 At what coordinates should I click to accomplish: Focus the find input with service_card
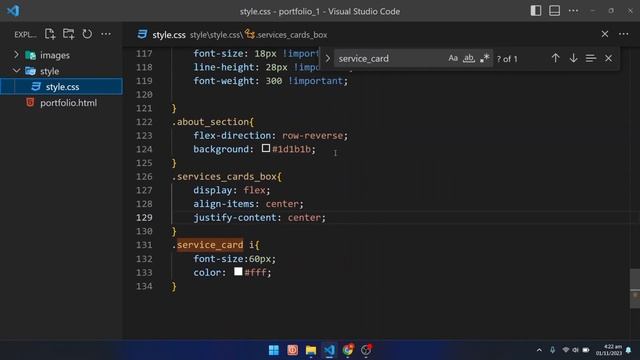[390, 58]
